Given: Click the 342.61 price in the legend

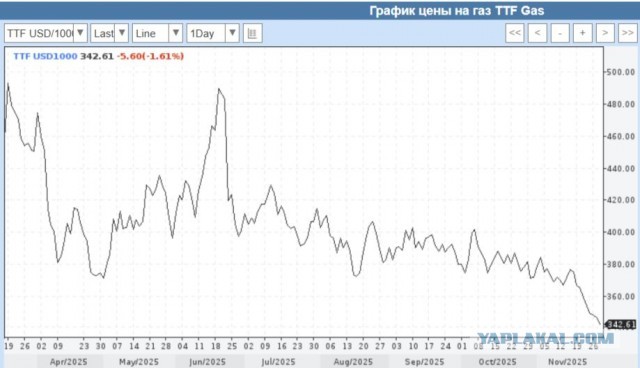Looking at the screenshot, I should tap(97, 56).
